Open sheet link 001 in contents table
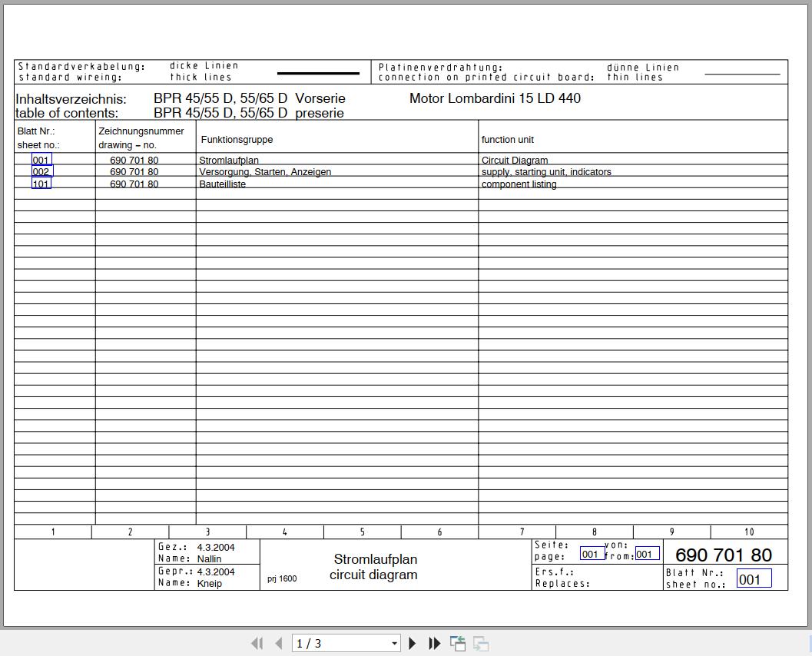Viewport: 812px width, 656px height. coord(41,160)
